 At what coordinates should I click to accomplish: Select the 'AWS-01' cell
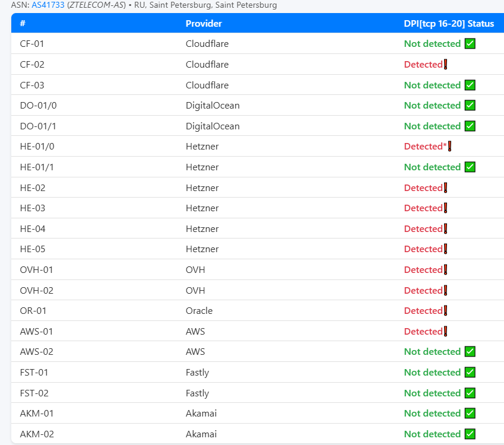pos(36,331)
